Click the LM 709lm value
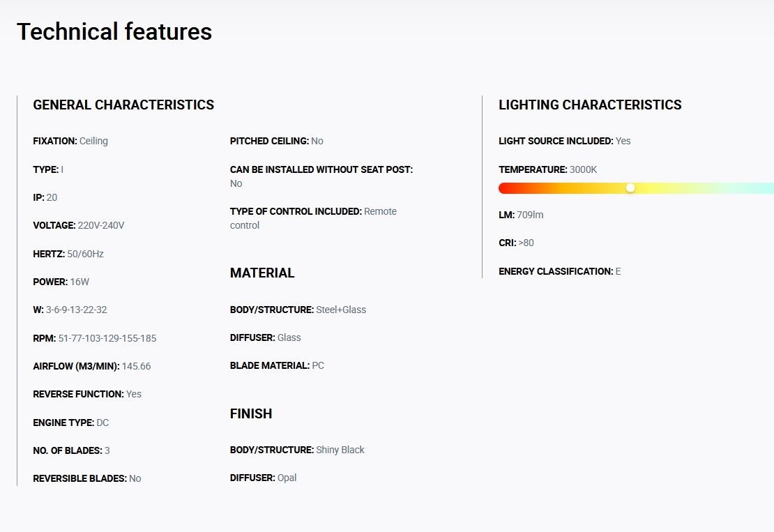The image size is (774, 532). (530, 215)
